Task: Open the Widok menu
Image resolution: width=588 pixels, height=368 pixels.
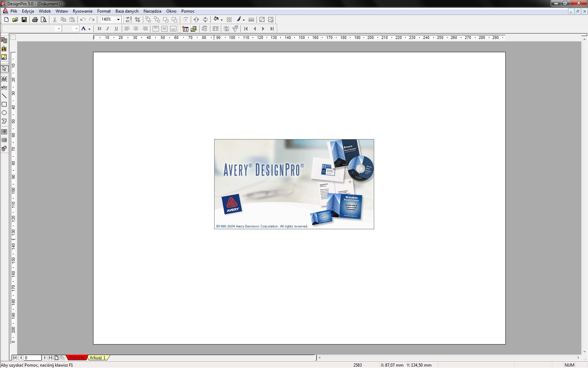Action: 45,11
